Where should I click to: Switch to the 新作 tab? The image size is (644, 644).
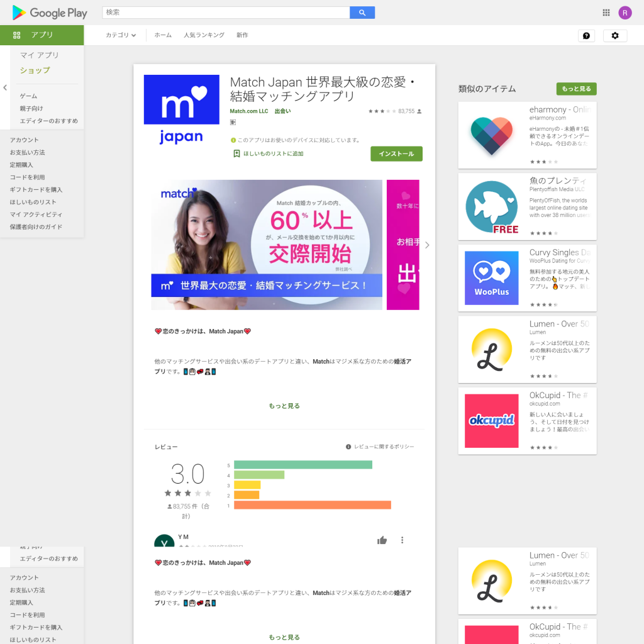(x=242, y=35)
